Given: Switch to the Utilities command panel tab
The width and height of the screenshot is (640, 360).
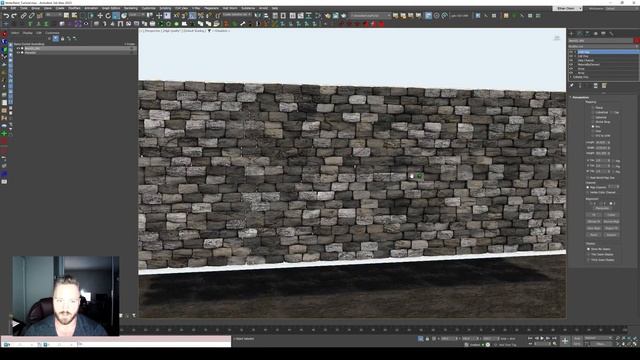Looking at the screenshot, I should (611, 33).
